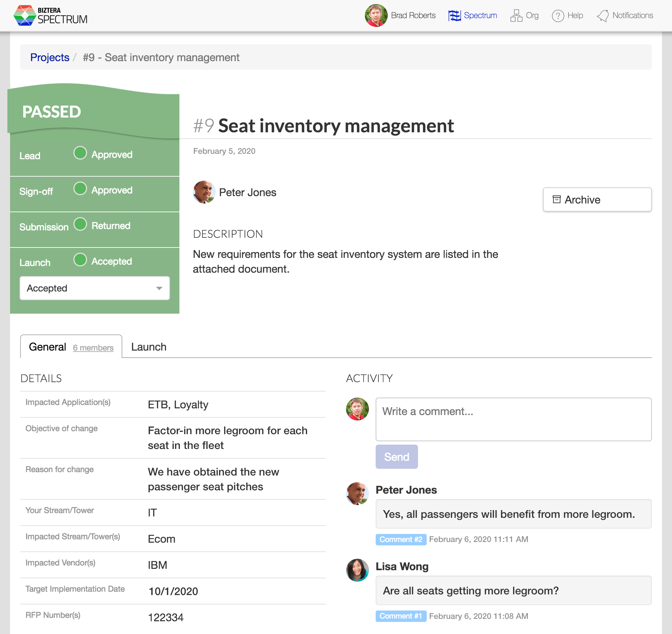Open Help from the question mark icon
672x634 pixels.
pos(558,15)
